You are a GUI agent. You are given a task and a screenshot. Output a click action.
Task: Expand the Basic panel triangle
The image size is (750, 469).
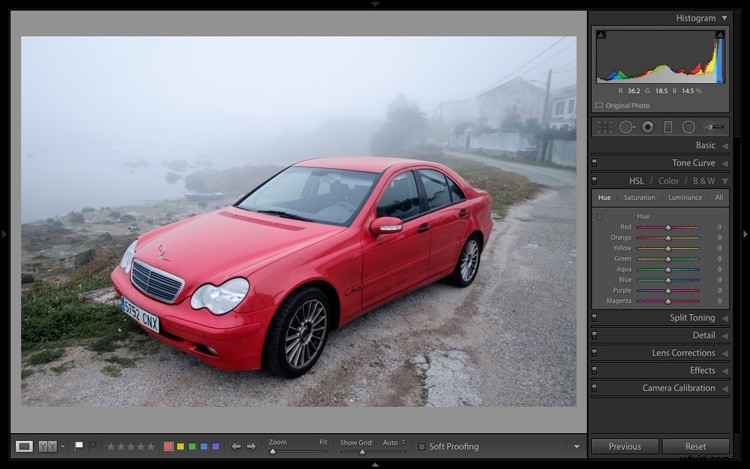coord(725,146)
